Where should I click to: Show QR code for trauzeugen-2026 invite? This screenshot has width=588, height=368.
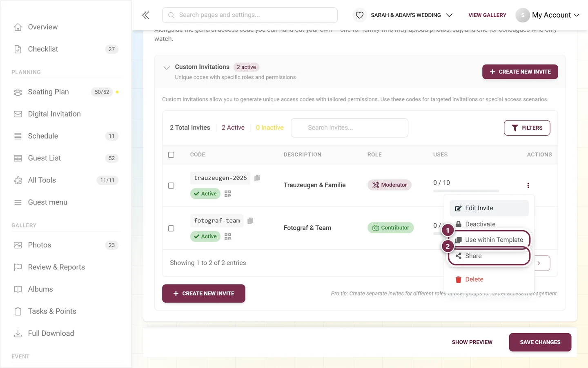tap(228, 194)
